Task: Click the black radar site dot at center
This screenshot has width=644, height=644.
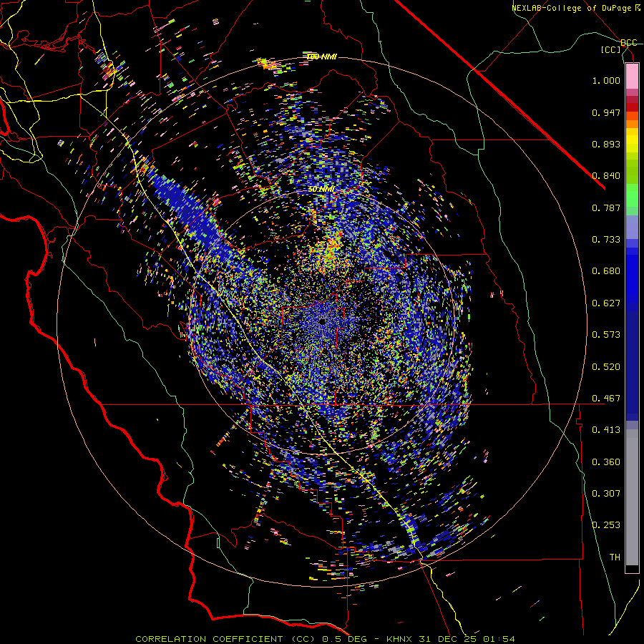Action: [x=323, y=321]
